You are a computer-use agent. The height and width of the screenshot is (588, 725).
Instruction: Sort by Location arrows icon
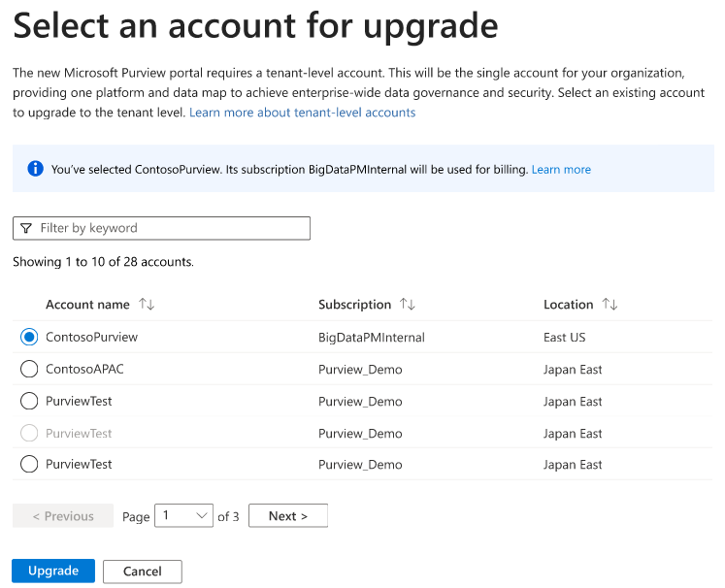pyautogui.click(x=610, y=304)
